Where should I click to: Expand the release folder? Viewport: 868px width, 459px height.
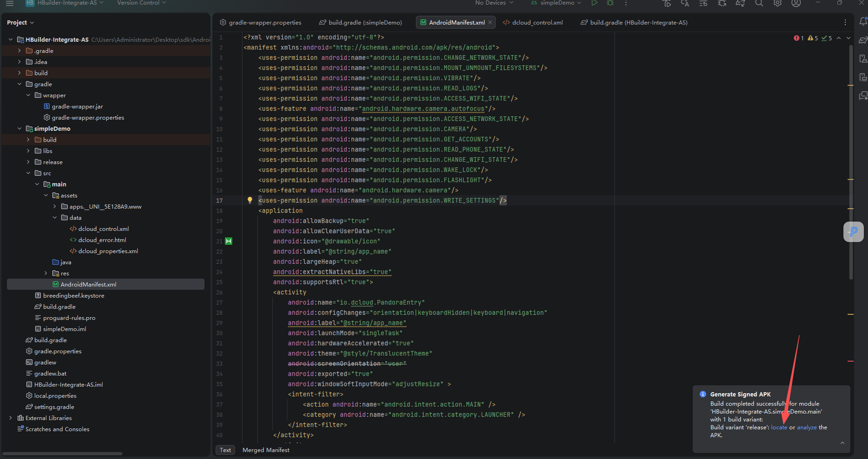pos(28,162)
